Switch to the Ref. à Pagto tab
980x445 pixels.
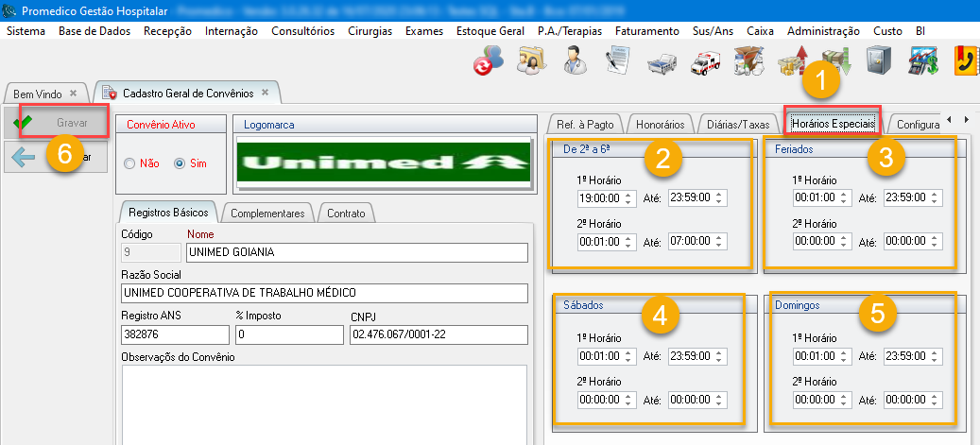coord(584,125)
